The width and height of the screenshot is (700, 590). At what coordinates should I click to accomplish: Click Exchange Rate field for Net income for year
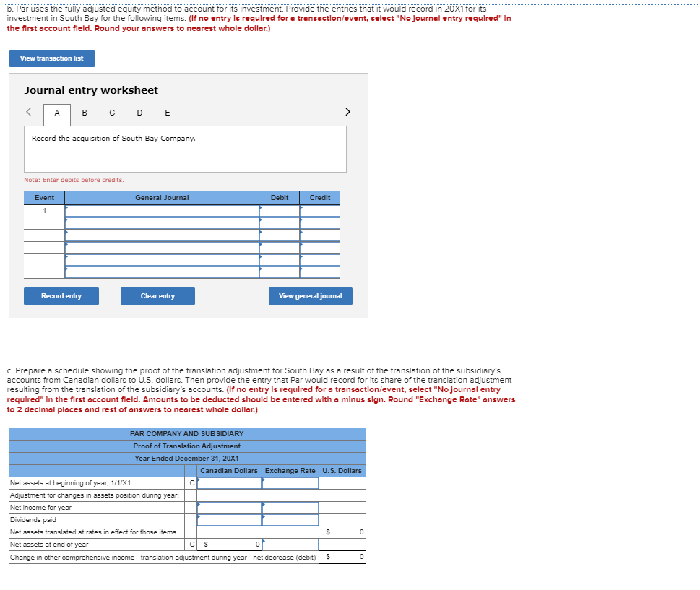coord(290,508)
